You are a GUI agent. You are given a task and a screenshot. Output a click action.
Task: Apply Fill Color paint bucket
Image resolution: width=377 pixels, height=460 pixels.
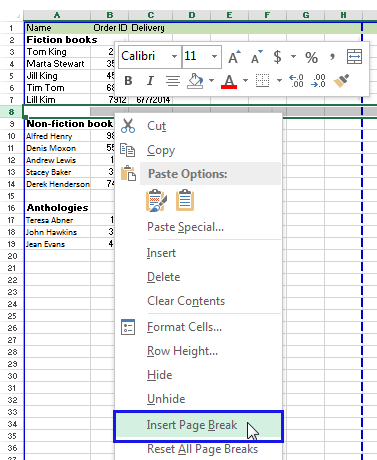pyautogui.click(x=195, y=81)
